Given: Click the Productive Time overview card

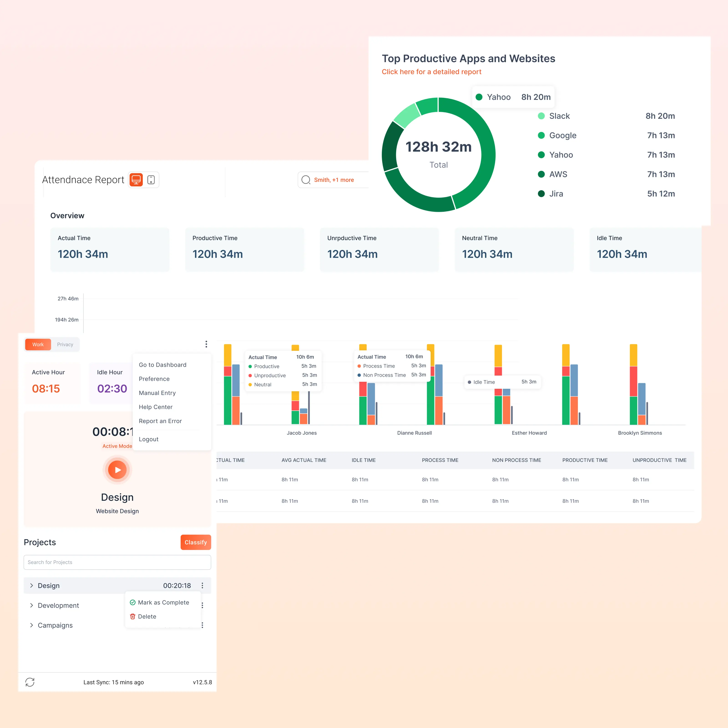Looking at the screenshot, I should pyautogui.click(x=245, y=249).
